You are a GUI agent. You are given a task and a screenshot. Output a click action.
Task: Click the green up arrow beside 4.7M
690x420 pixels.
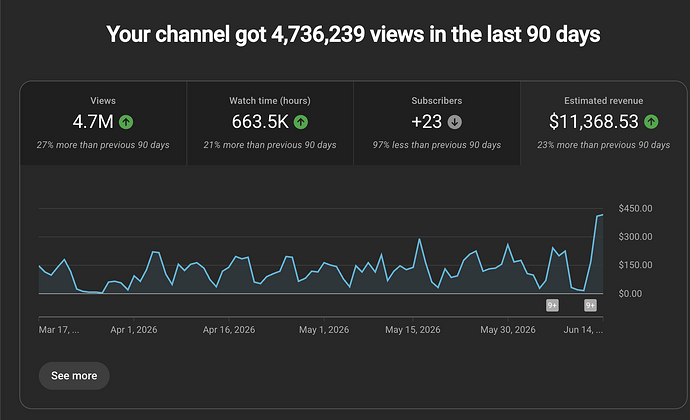tap(126, 122)
